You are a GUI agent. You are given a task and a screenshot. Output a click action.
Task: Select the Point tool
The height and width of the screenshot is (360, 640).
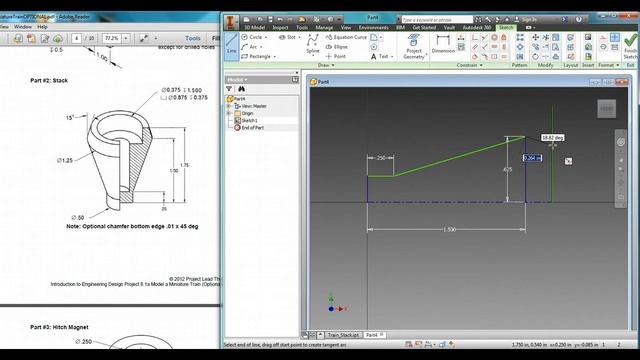tap(336, 56)
